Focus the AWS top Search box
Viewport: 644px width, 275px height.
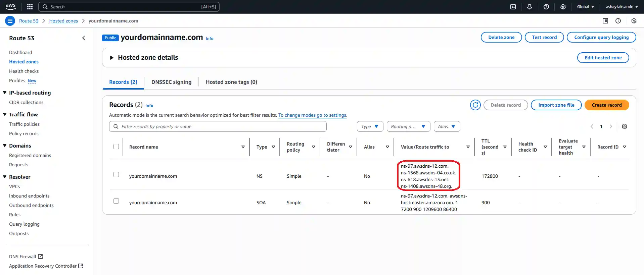pos(129,7)
